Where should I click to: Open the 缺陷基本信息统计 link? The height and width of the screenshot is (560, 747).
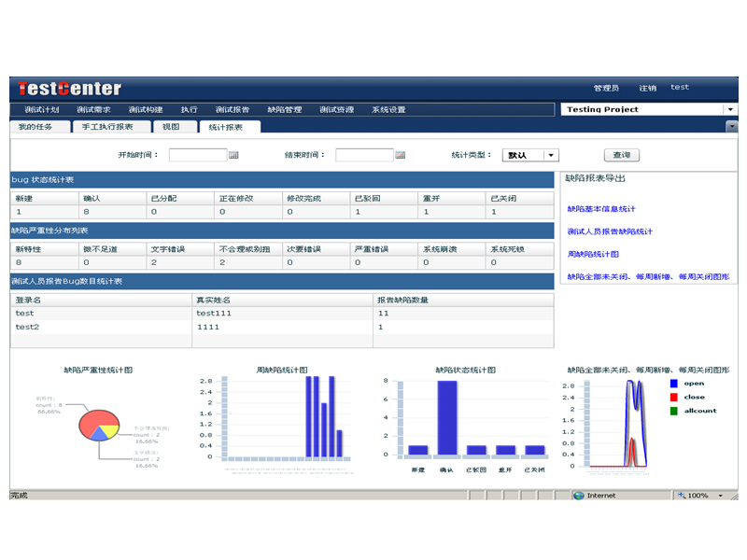(x=600, y=209)
